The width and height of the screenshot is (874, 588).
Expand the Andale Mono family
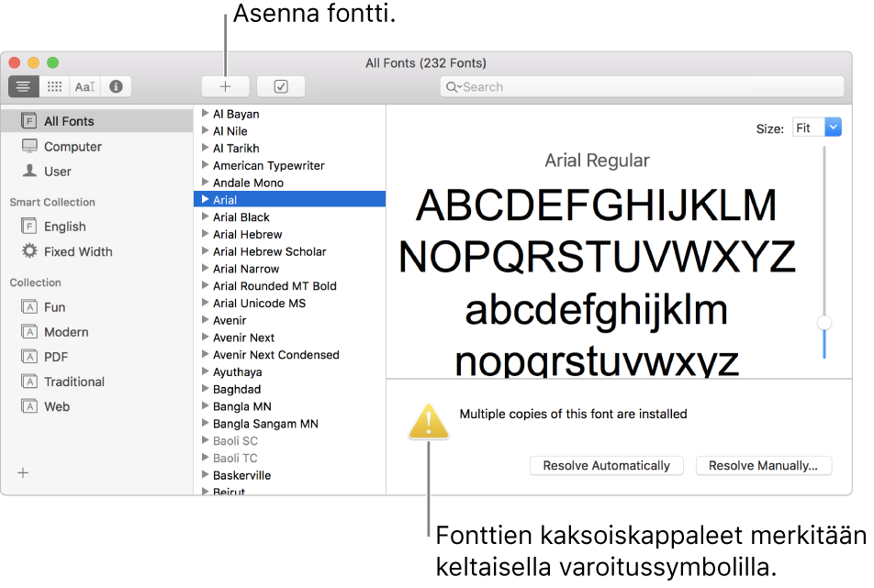click(205, 182)
